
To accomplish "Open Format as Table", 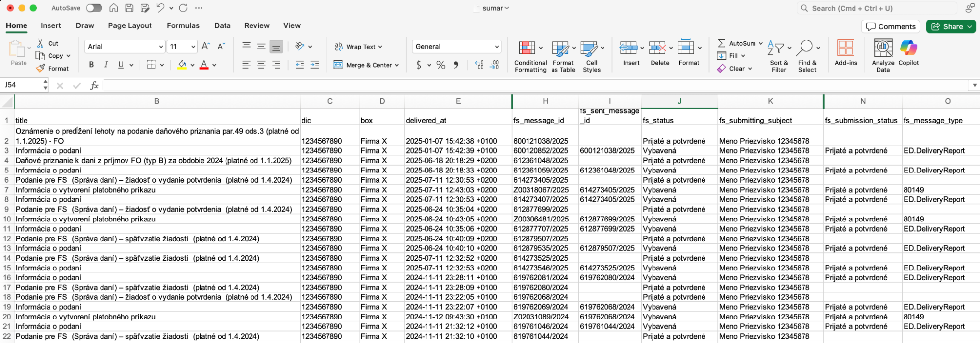I will coord(560,48).
